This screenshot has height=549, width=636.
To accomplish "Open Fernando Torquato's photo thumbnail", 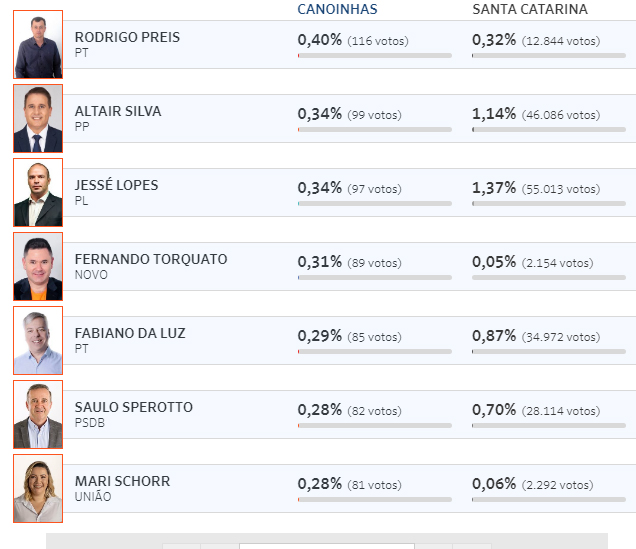I will coord(38,266).
